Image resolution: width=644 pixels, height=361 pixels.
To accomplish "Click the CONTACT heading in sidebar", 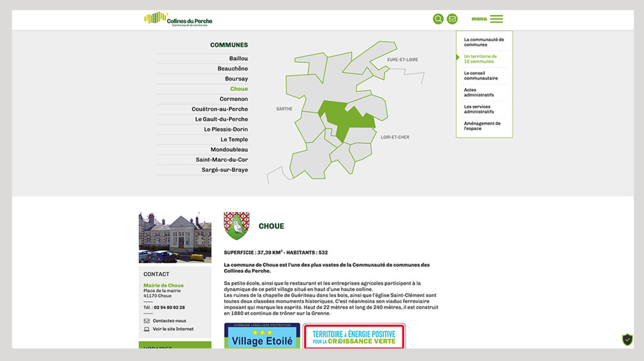I will 157,274.
